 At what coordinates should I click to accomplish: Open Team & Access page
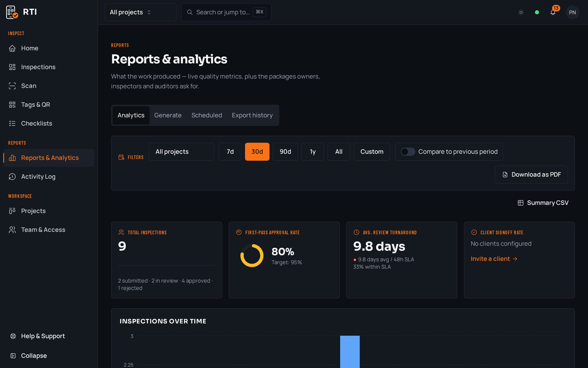(49, 230)
